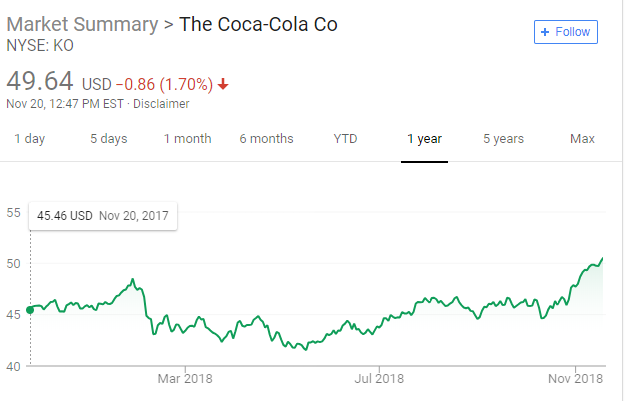Switch to the 6 months tab
630x401 pixels.
click(266, 139)
